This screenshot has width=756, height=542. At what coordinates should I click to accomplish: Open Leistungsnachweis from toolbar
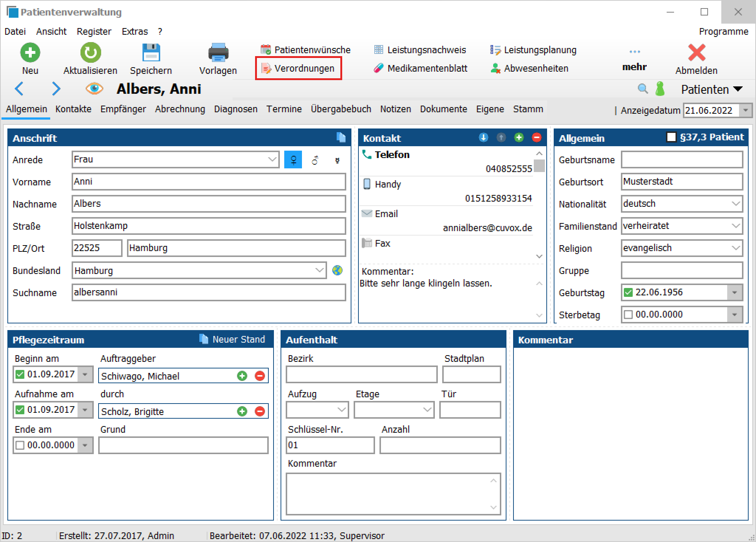click(x=420, y=50)
